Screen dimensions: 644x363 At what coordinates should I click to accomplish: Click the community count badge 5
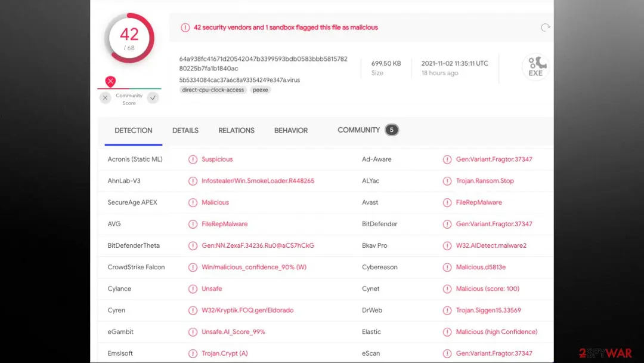[391, 130]
